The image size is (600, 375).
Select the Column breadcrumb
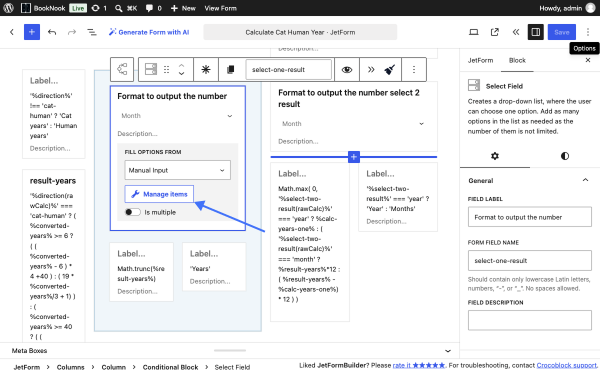[113, 367]
